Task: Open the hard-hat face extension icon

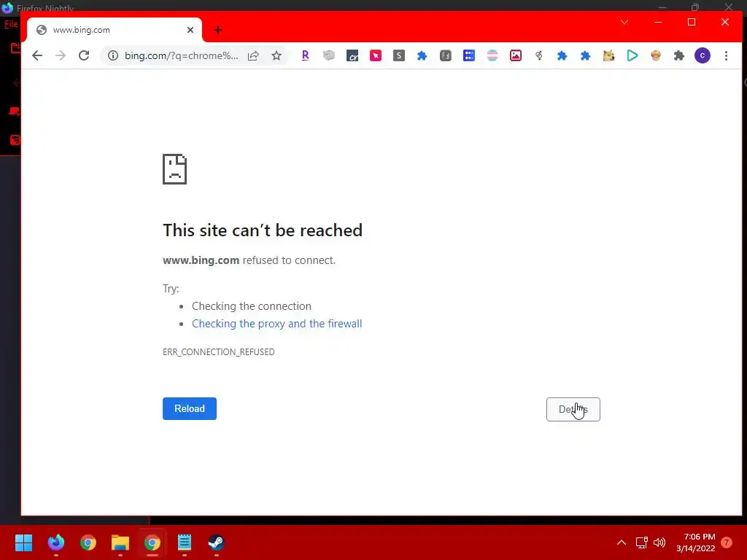Action: (656, 55)
